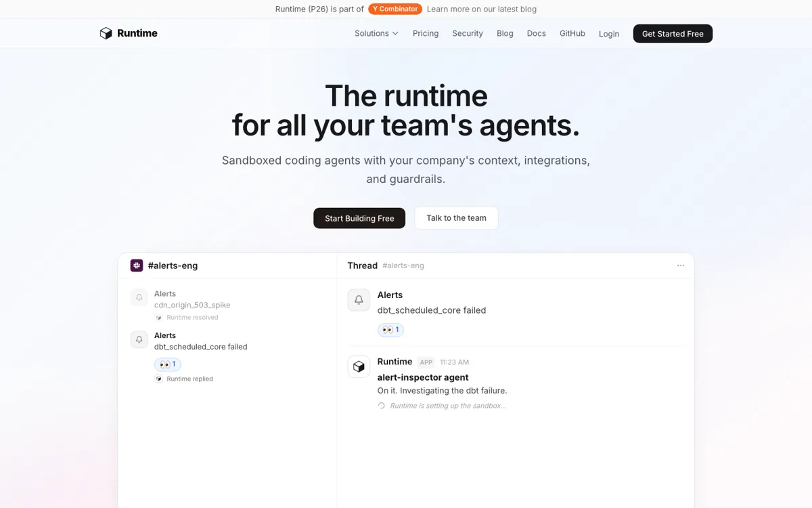Select 'dbt_scheduled_core failed' in the channel list
812x508 pixels.
(200, 347)
